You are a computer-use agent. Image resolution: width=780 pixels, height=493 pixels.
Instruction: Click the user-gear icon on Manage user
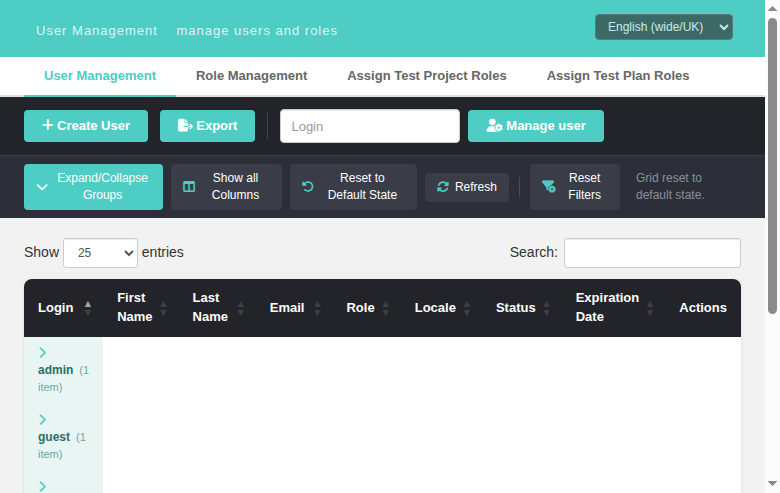(494, 125)
